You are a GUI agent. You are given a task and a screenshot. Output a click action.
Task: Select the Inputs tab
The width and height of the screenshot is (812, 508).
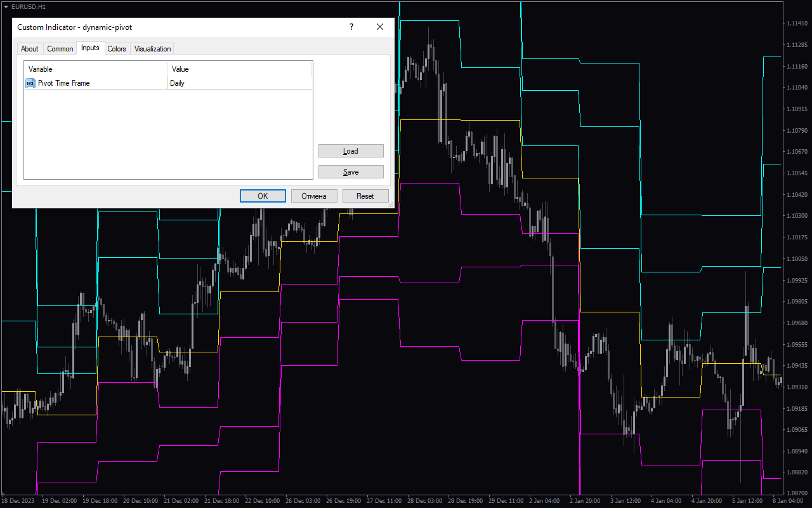pos(90,48)
